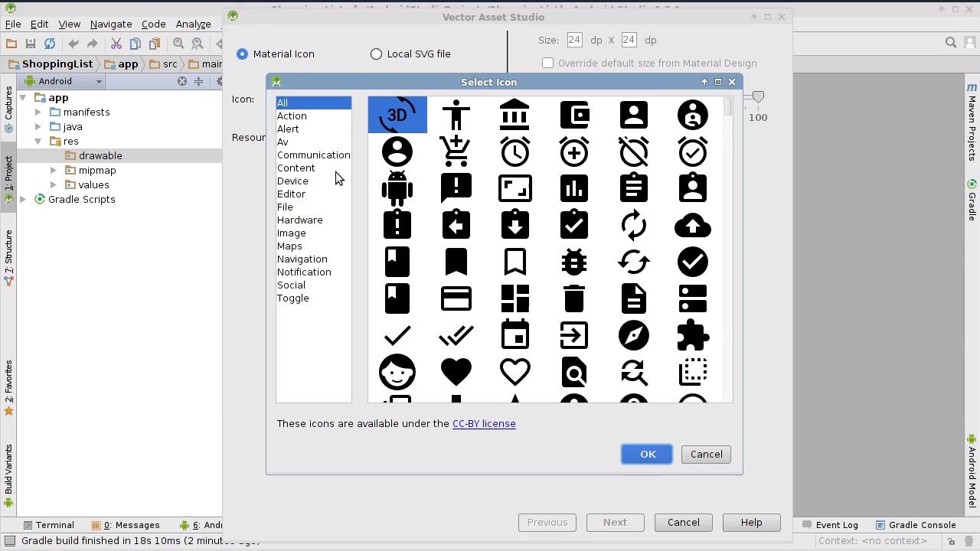Image resolution: width=980 pixels, height=551 pixels.
Task: Open the Analyze menu
Action: (x=193, y=24)
